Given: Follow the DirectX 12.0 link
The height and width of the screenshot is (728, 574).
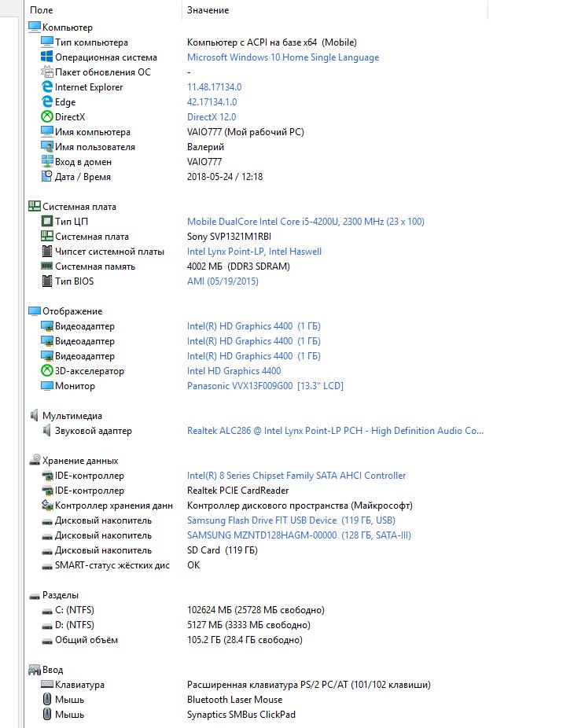Looking at the screenshot, I should tap(212, 116).
